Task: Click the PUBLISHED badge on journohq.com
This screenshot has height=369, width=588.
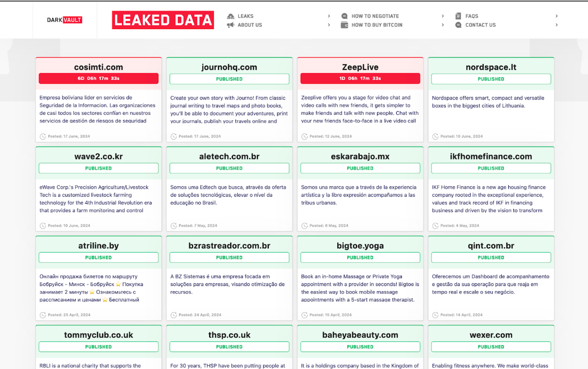Action: pyautogui.click(x=229, y=79)
